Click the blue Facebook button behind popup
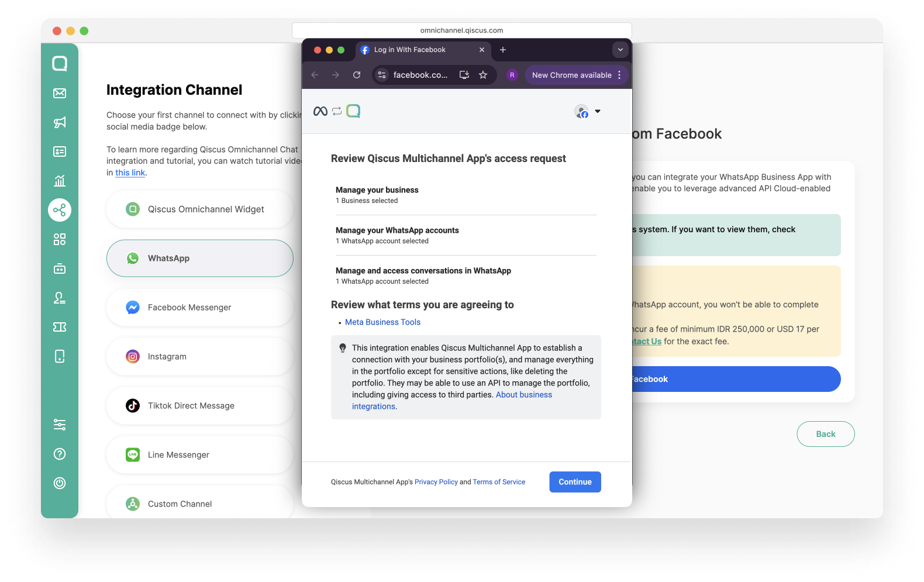 736,379
